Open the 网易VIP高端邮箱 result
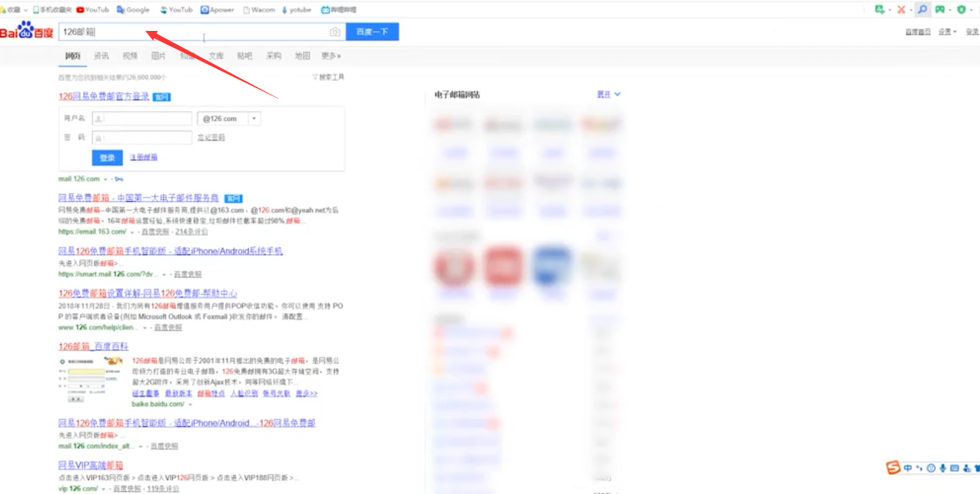This screenshot has height=494, width=980. [x=91, y=465]
